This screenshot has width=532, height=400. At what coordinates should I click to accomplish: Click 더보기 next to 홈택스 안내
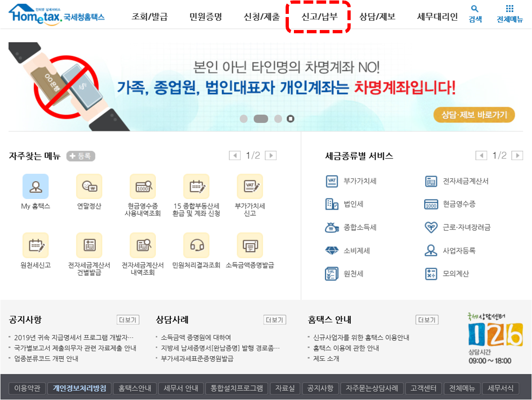pyautogui.click(x=427, y=320)
